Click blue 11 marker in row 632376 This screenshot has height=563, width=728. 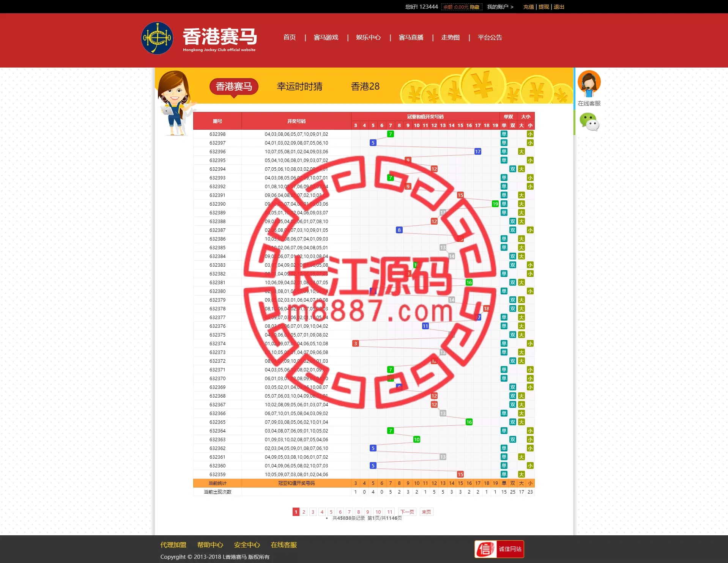[x=425, y=326]
